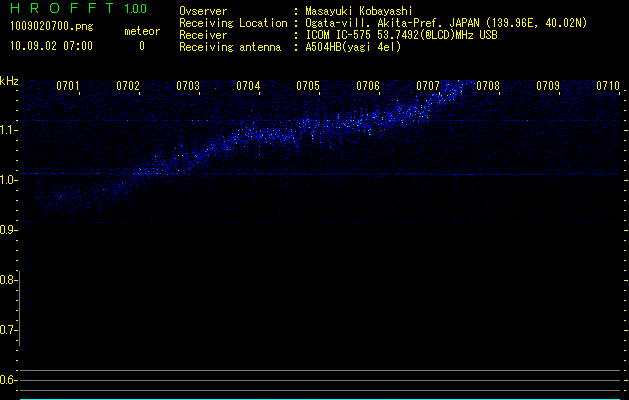Click the A504HB(yagi 4el) antenna text

353,47
